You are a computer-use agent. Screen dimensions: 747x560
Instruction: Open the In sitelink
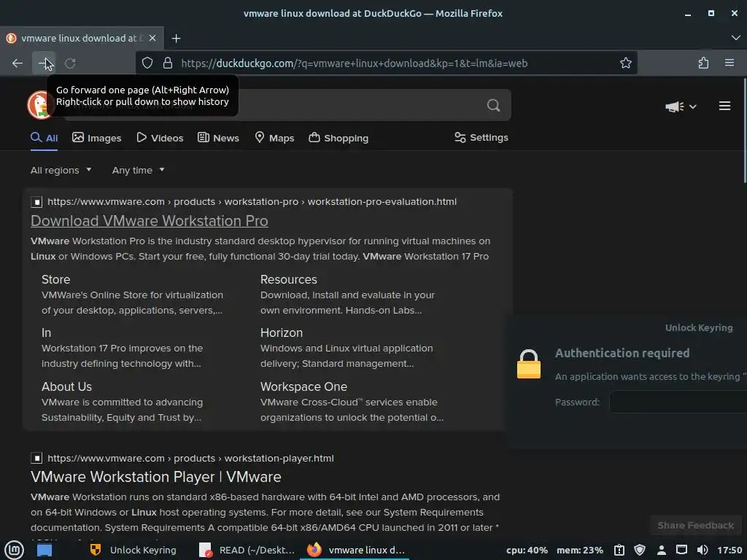pyautogui.click(x=46, y=332)
